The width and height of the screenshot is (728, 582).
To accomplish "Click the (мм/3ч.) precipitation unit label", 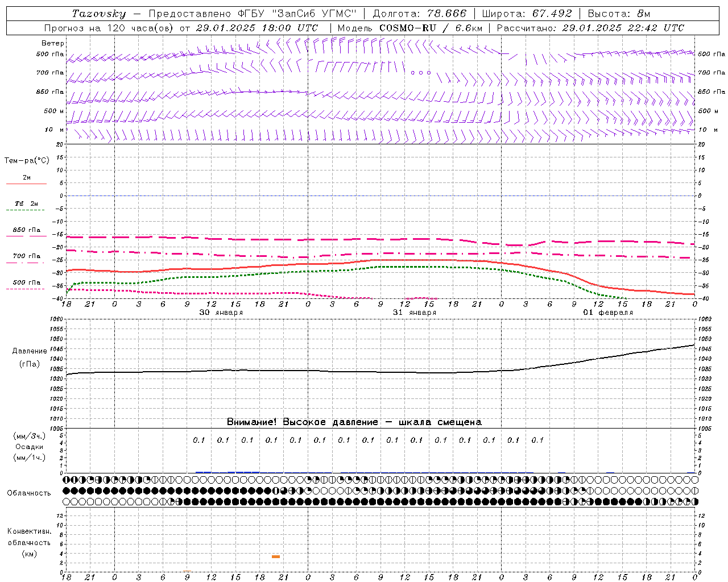I will tap(30, 436).
